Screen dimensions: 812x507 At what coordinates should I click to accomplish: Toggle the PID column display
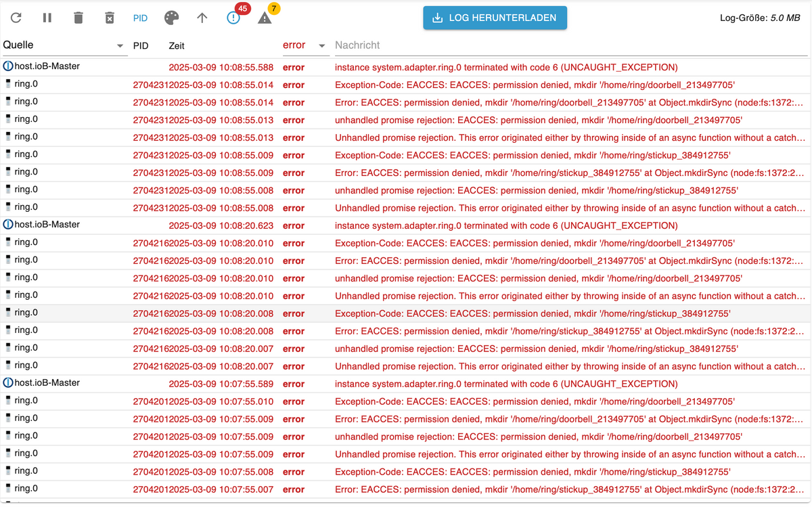tap(140, 18)
